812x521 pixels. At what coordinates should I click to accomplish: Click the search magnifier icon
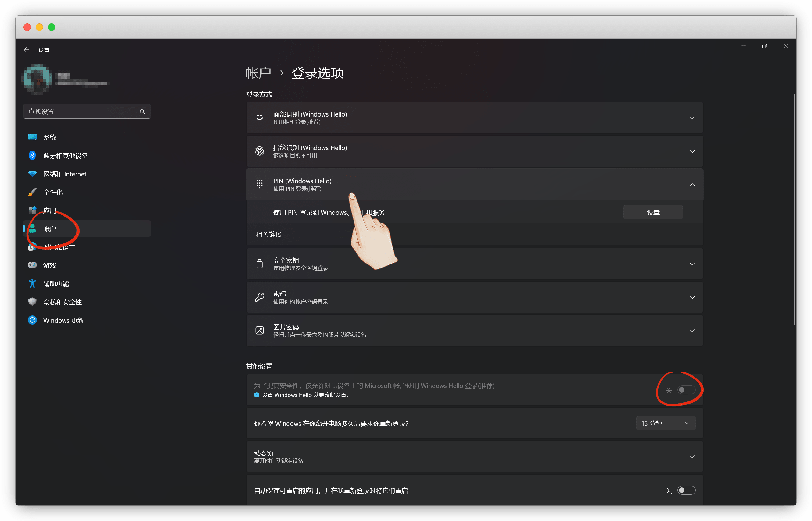(x=142, y=112)
